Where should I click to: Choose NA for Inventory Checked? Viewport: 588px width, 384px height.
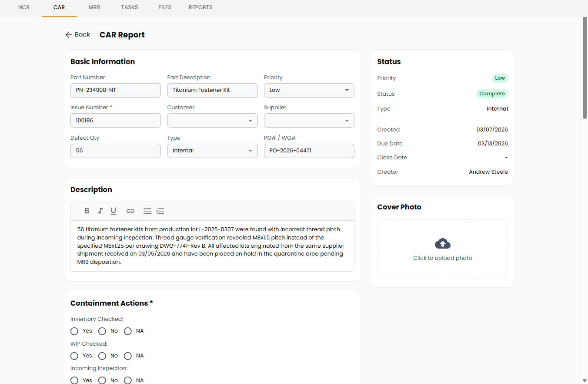(x=128, y=331)
